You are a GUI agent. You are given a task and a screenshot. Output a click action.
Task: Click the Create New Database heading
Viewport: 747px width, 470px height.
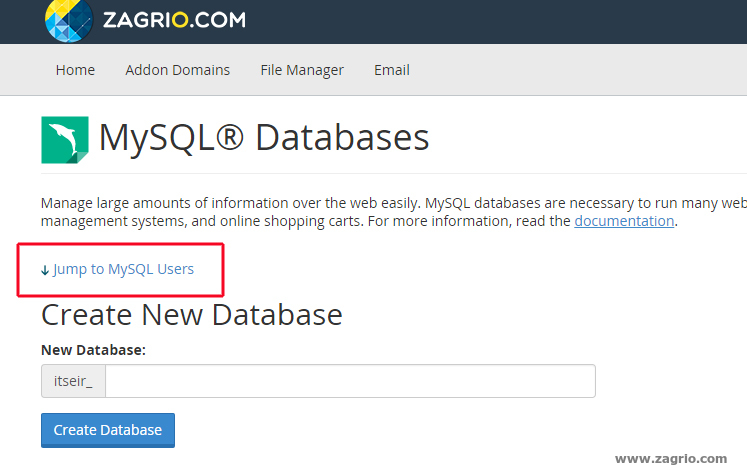192,315
